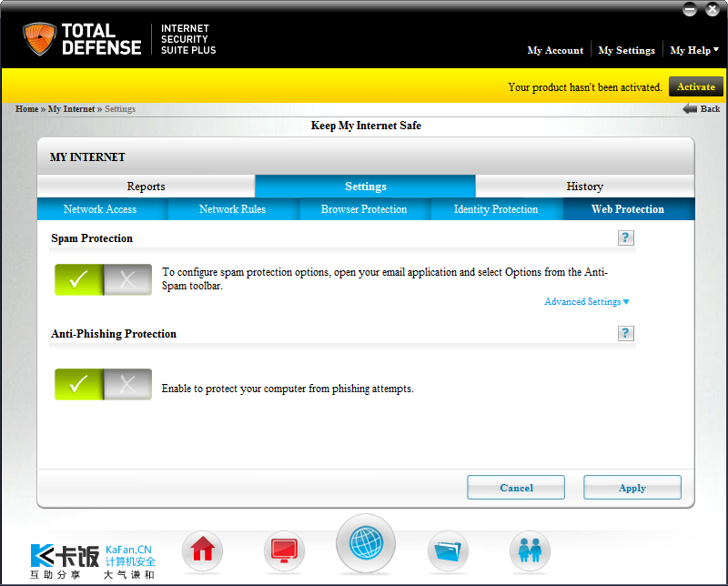Go to My Internet in the breadcrumb

(72, 108)
